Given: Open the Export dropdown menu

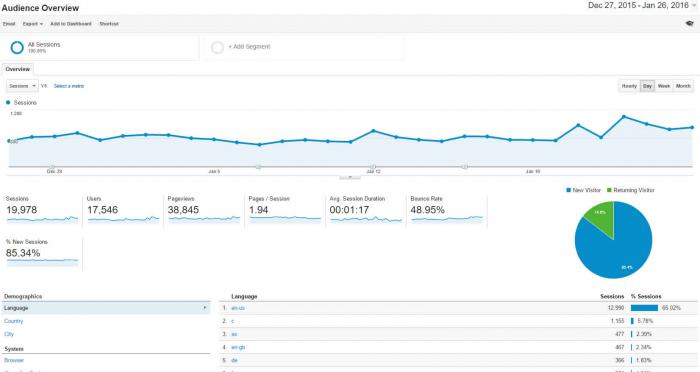Looking at the screenshot, I should point(33,24).
